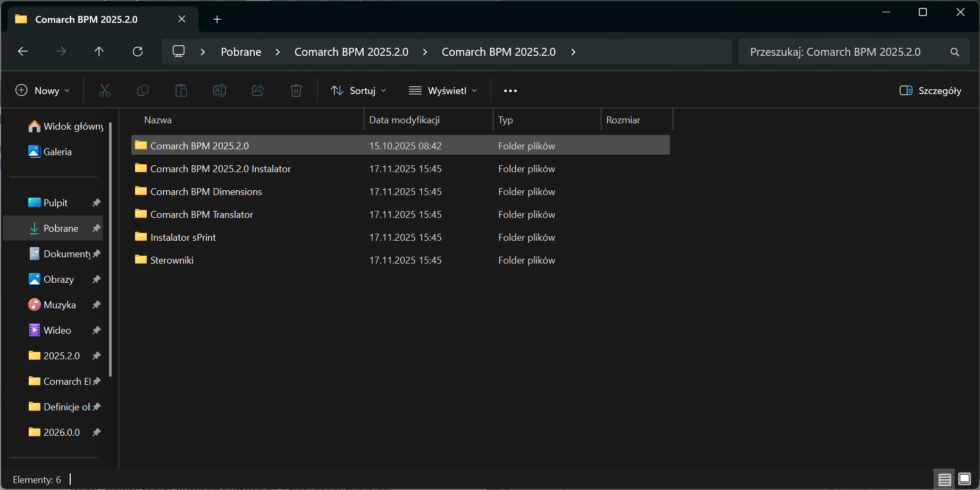Open a new tab with plus button
The image size is (980, 490).
217,20
